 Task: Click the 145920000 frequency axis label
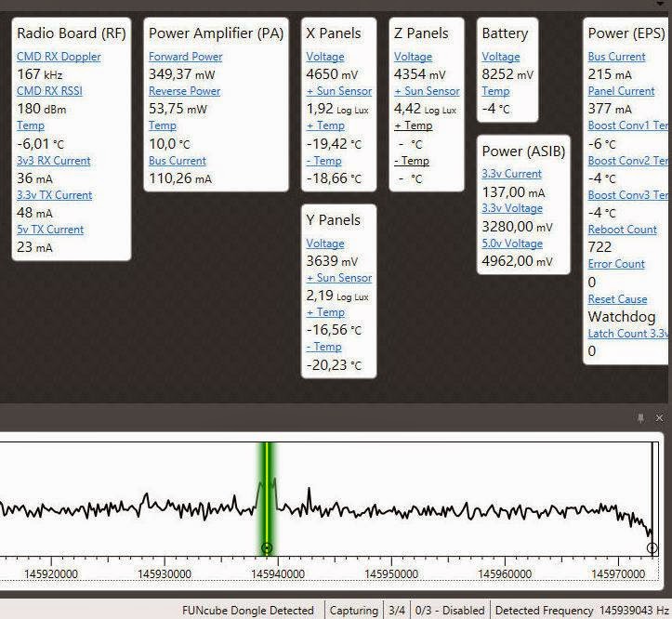tap(51, 574)
